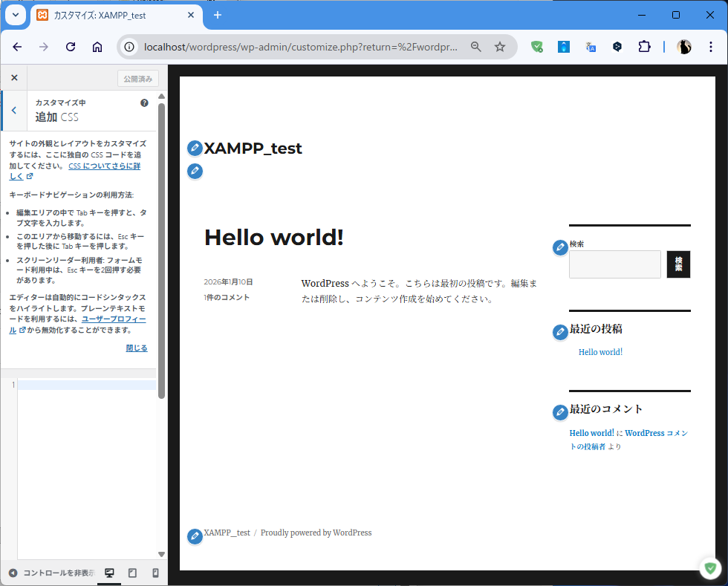
Task: Click the edit pencil beside XAMPP_test site title
Action: (195, 149)
